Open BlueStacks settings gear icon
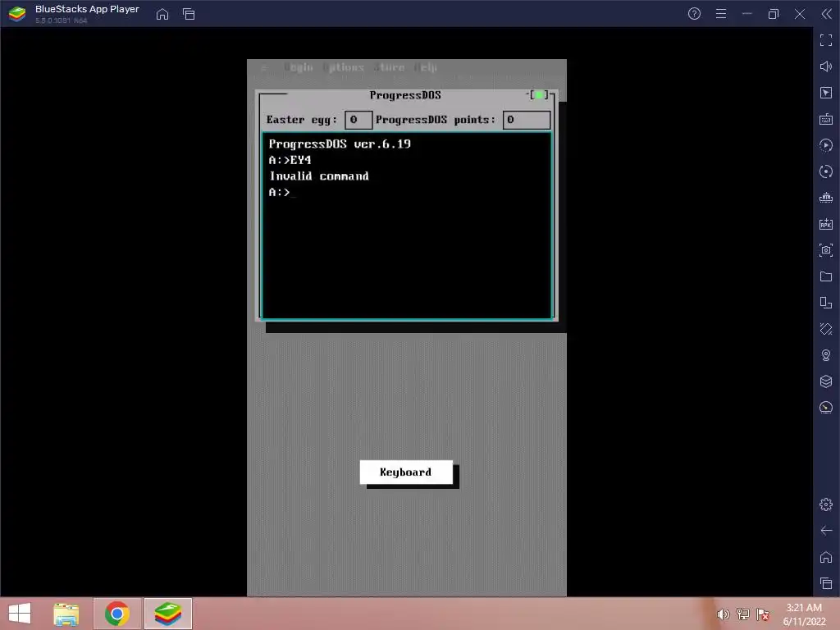 click(x=826, y=504)
